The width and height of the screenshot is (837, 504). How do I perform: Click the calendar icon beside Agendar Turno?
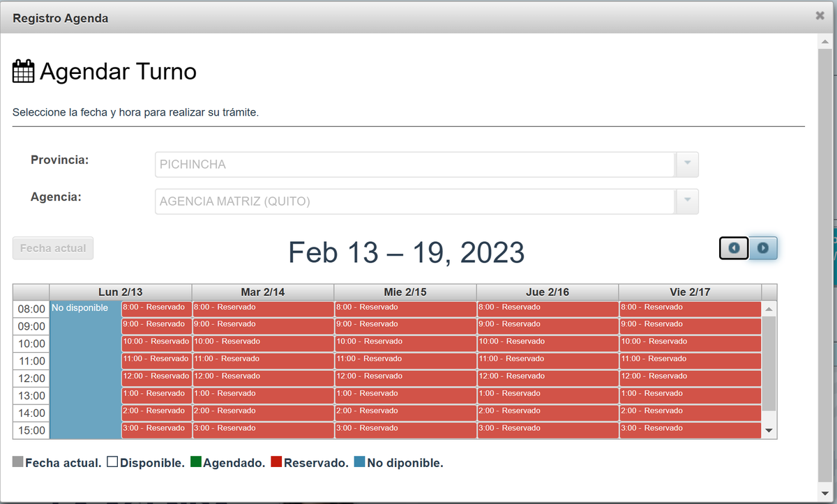(x=24, y=72)
